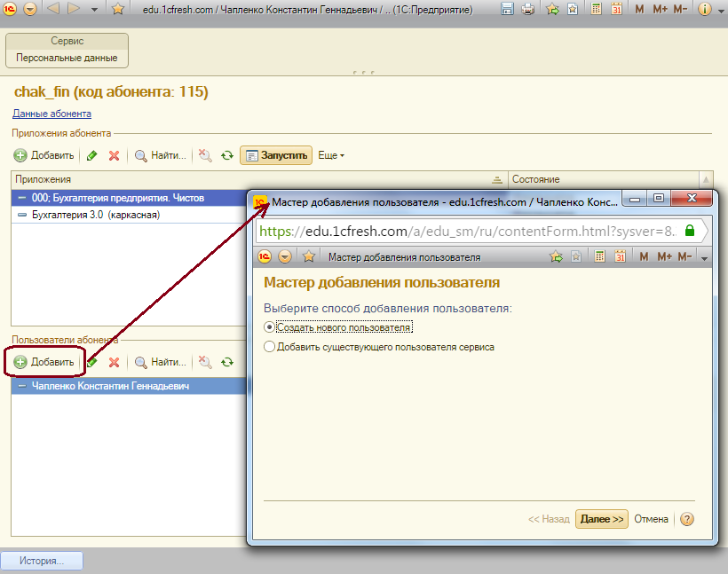
Task: Click the red delete cross in users toolbar
Action: [x=114, y=362]
